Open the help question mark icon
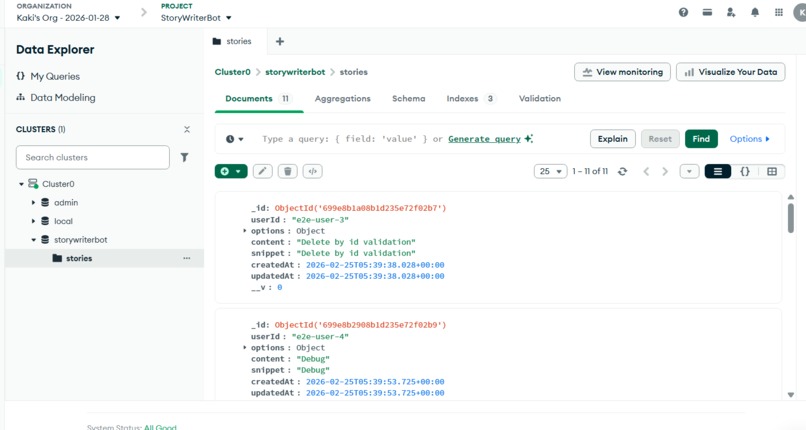This screenshot has height=430, width=806. [x=683, y=12]
